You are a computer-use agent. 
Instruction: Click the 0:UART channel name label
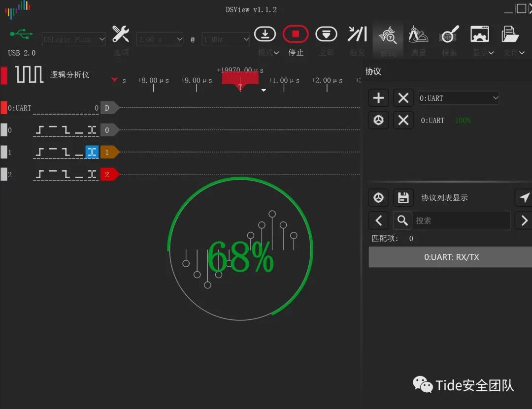pos(19,108)
